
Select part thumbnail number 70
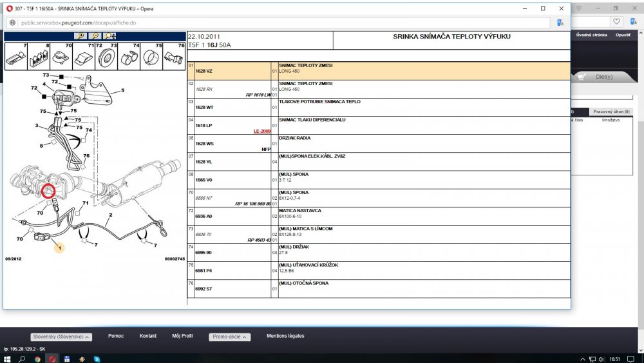coord(61,56)
